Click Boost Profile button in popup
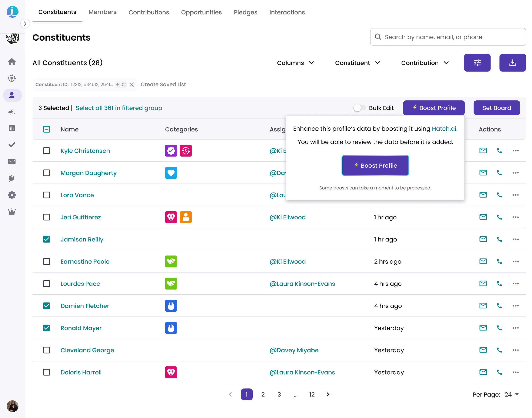 tap(375, 165)
